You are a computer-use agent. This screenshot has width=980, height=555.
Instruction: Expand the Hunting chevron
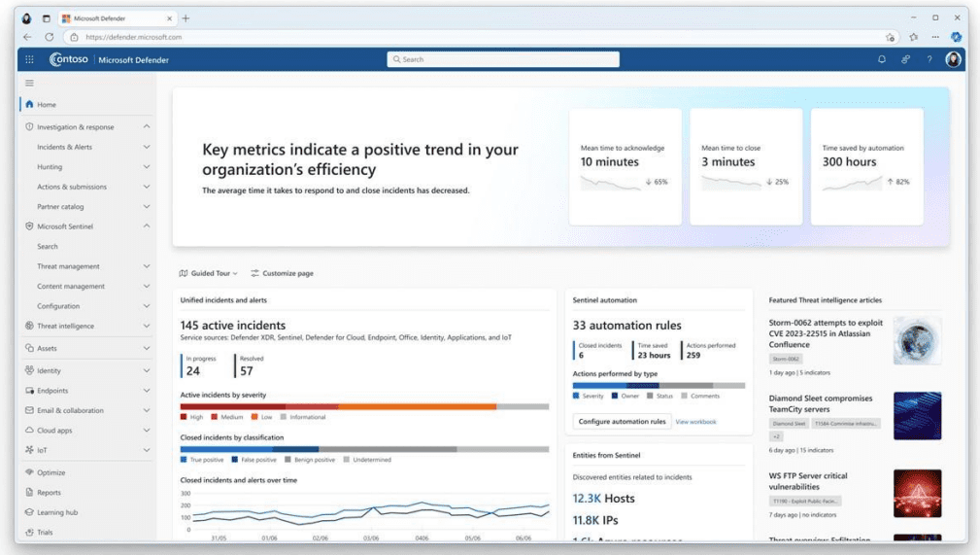tap(147, 167)
